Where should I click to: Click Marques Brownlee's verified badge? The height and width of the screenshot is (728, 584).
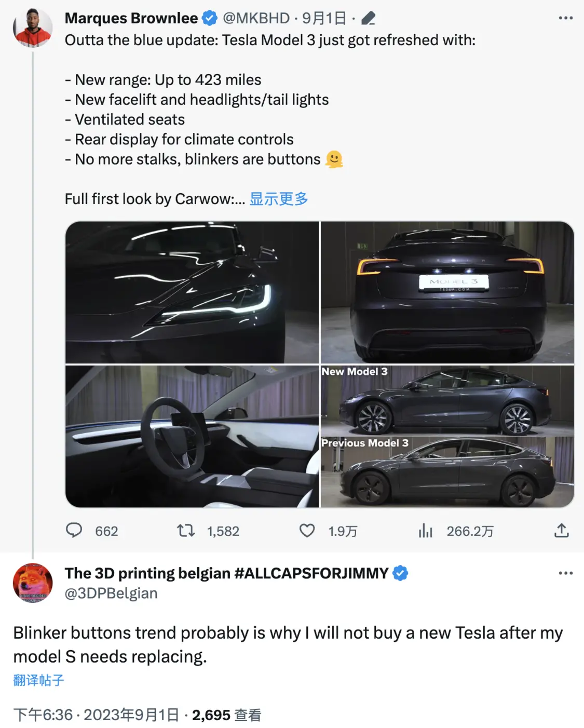coord(210,18)
